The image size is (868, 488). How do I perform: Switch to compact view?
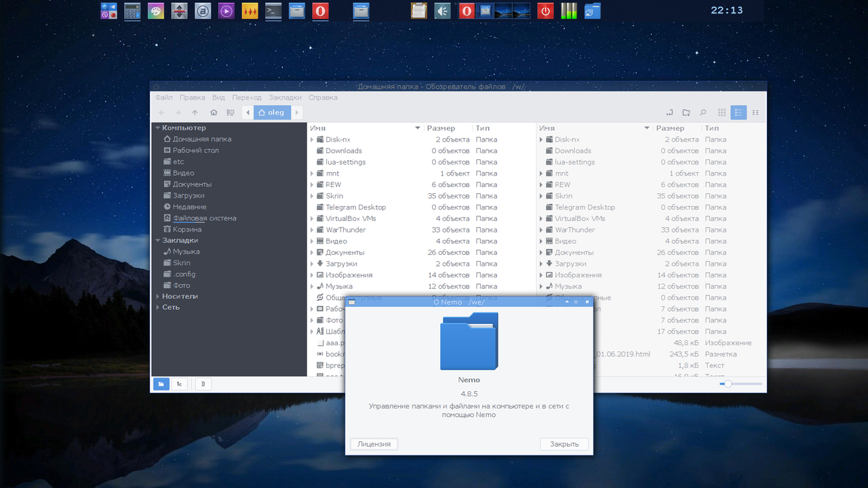pos(755,113)
